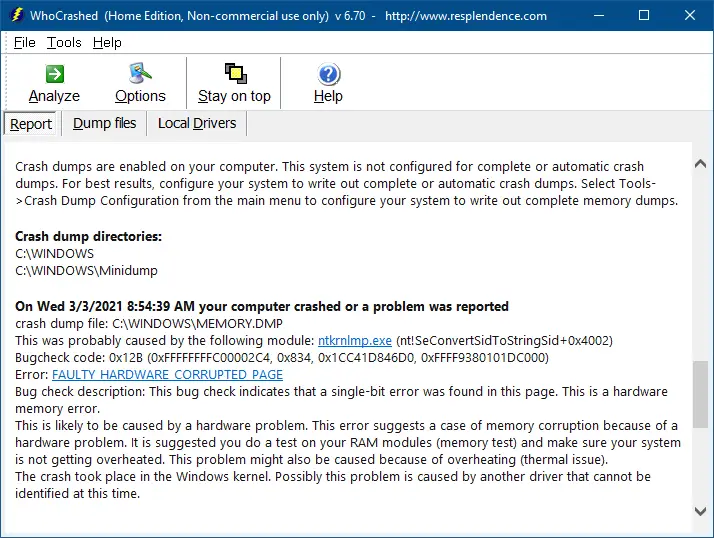Switch to the Dump files tab
714x538 pixels.
click(104, 123)
